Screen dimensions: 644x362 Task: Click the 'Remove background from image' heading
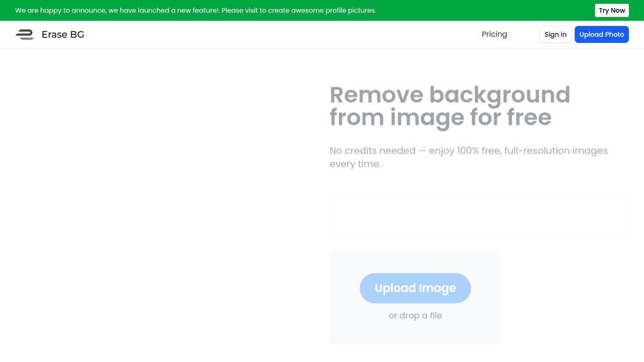[450, 106]
